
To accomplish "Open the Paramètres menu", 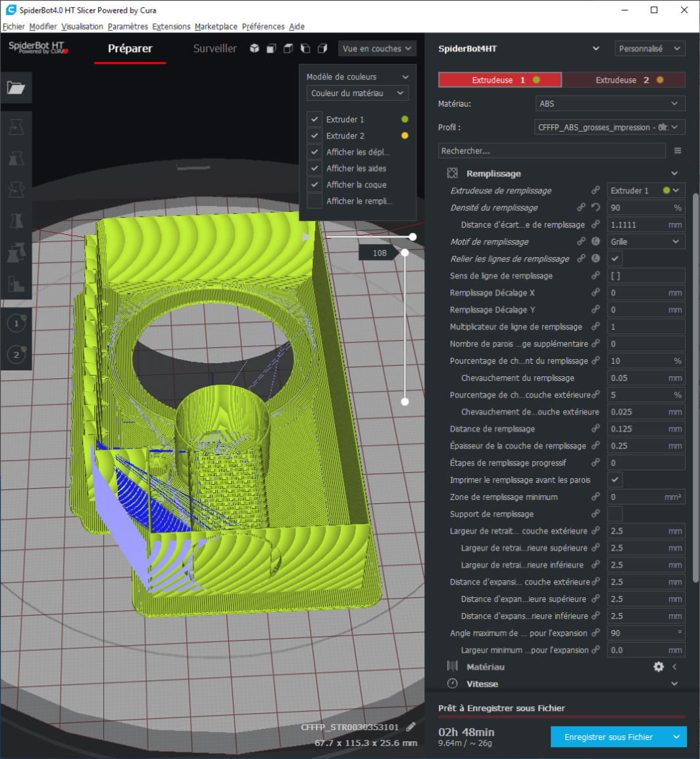I will coord(128,26).
